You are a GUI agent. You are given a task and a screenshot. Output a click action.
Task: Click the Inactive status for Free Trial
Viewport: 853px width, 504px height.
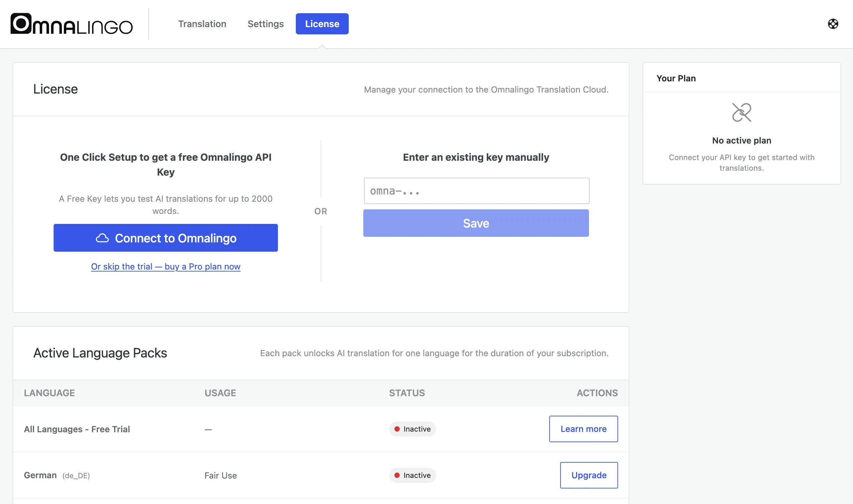click(x=412, y=429)
